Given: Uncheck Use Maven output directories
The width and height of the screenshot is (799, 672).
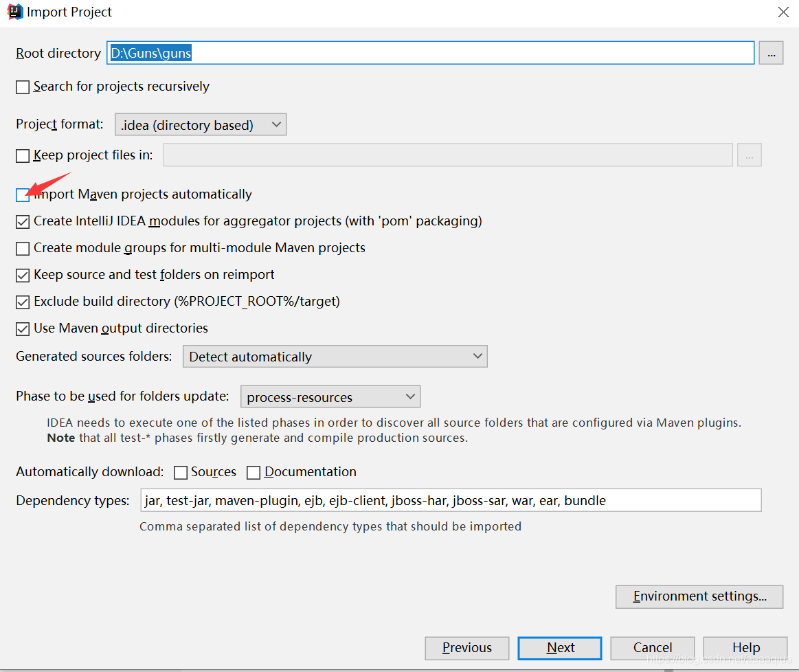Looking at the screenshot, I should [x=23, y=328].
